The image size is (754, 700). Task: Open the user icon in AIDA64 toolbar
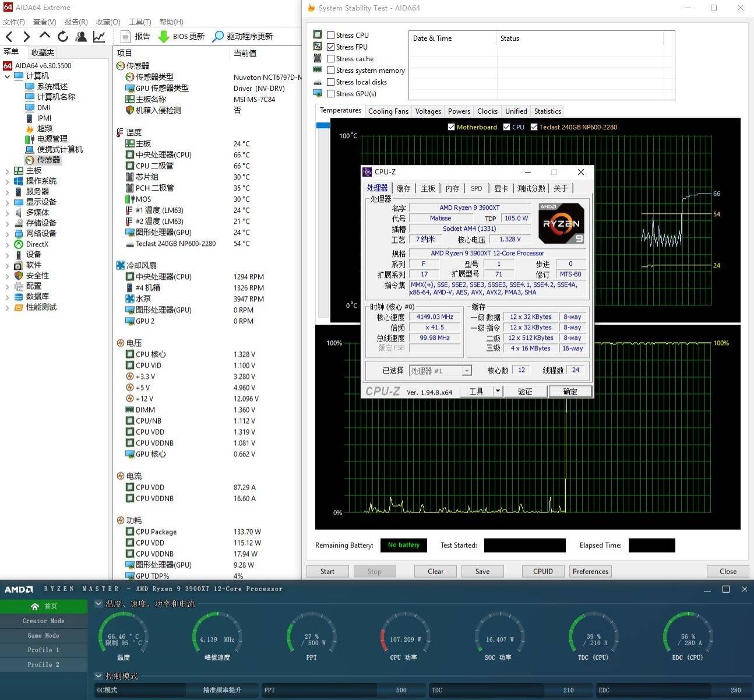(81, 36)
